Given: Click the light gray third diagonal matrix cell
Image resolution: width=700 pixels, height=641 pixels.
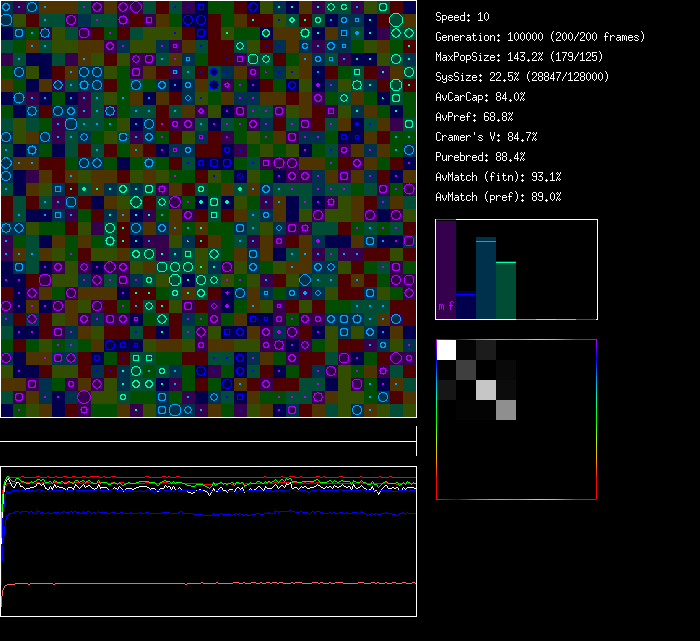Looking at the screenshot, I should point(486,389).
